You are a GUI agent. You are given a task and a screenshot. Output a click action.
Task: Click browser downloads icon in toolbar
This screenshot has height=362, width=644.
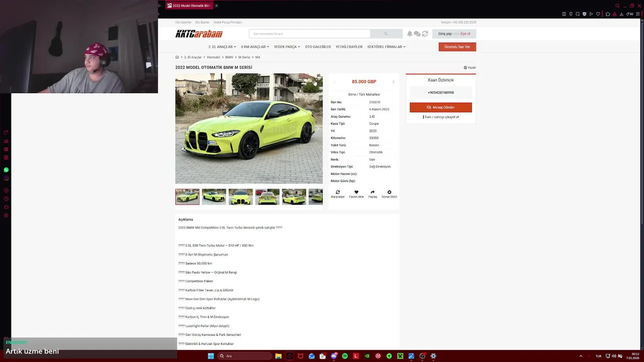tap(622, 14)
